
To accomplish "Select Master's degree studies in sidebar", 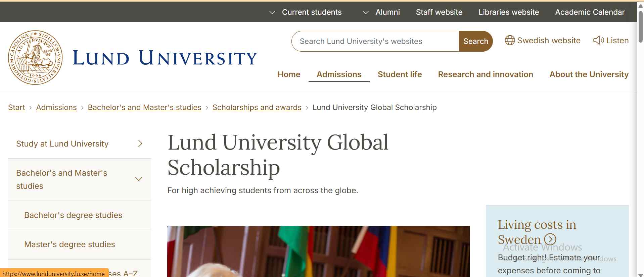I will (x=69, y=244).
